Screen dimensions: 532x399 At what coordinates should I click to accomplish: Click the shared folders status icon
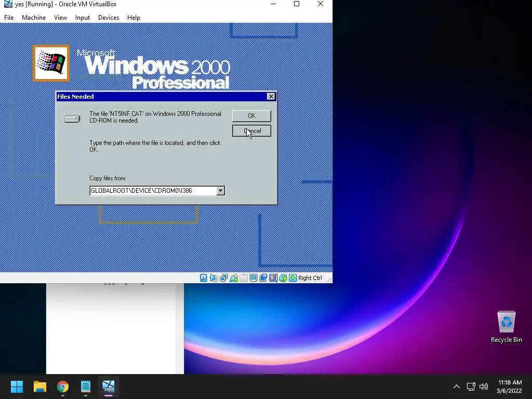243,278
